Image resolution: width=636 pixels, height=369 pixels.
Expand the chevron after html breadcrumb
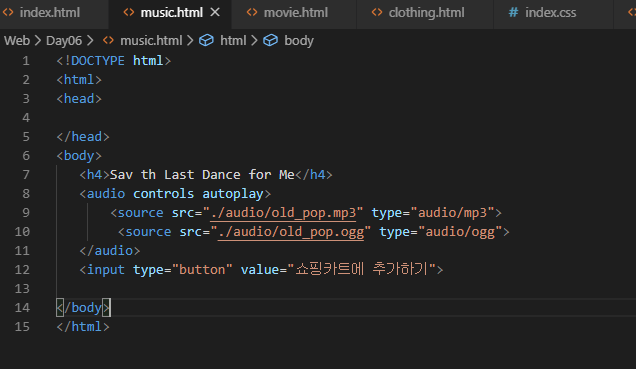[254, 41]
